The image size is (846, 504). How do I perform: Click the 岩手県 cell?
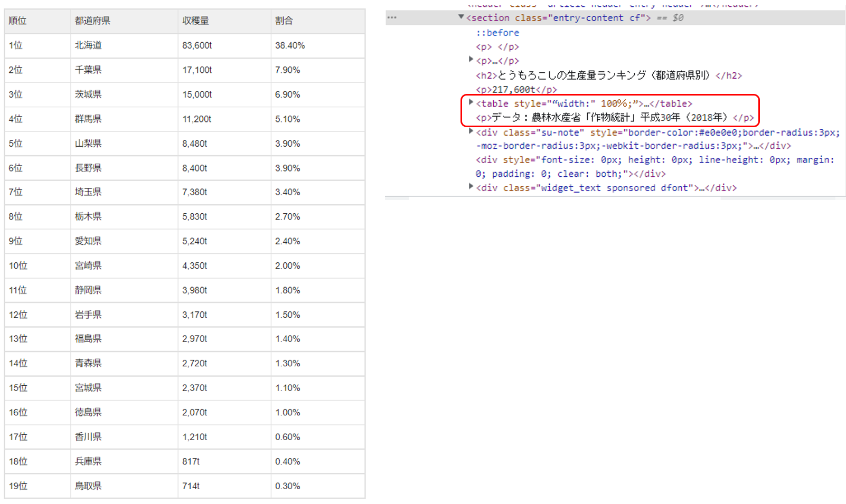pos(124,315)
